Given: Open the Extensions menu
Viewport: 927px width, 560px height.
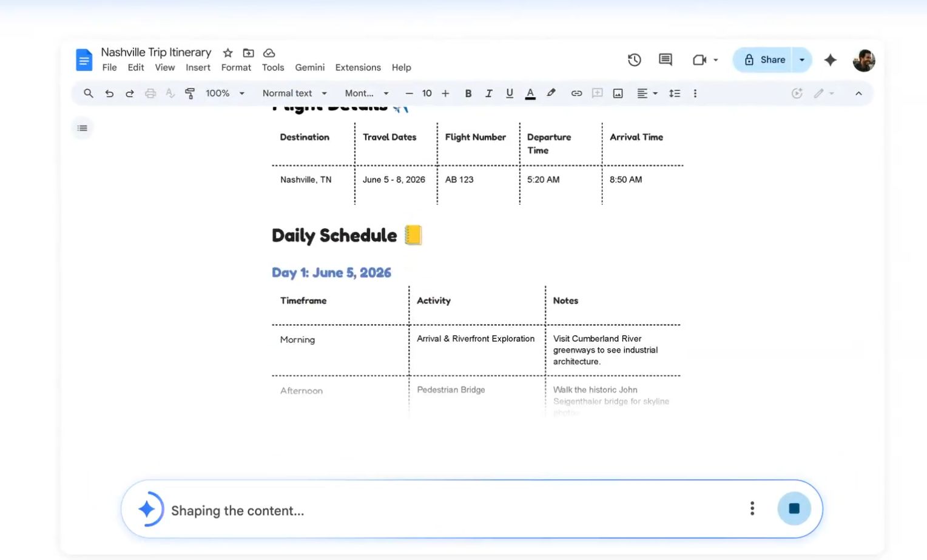Looking at the screenshot, I should (358, 67).
